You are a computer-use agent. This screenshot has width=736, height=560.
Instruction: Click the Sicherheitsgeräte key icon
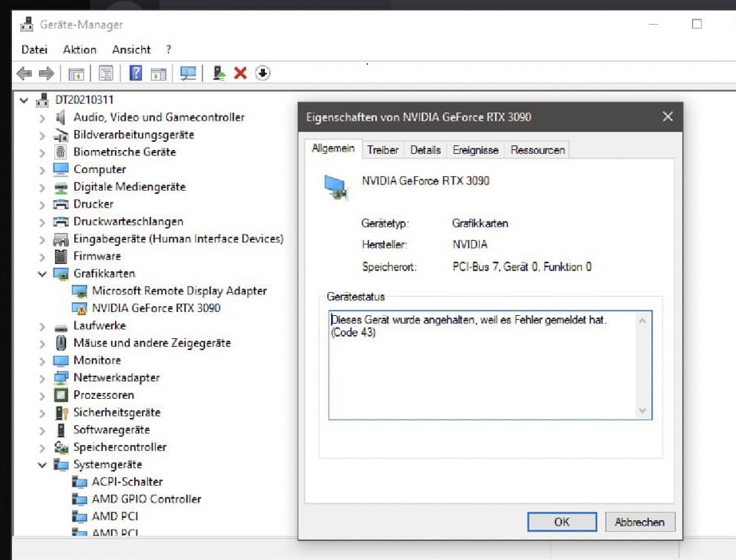pyautogui.click(x=61, y=412)
